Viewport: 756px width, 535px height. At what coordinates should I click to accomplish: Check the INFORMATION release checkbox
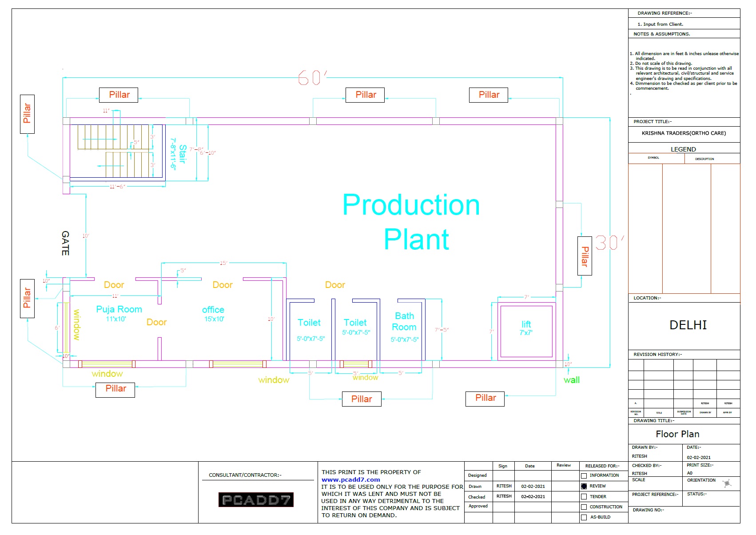coord(584,476)
